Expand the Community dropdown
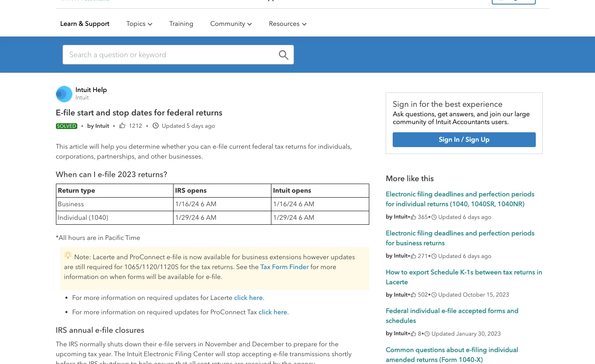The width and height of the screenshot is (595, 364). point(231,24)
